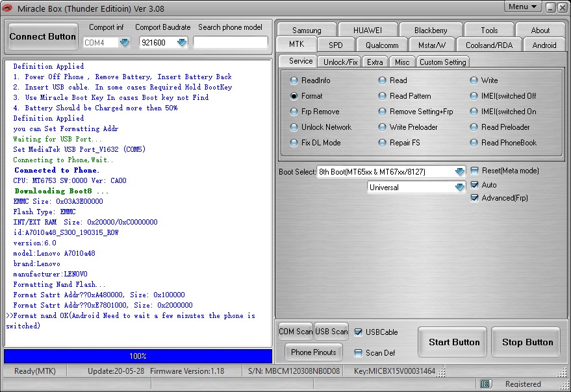
Task: Click the Stop Button
Action: click(x=526, y=342)
